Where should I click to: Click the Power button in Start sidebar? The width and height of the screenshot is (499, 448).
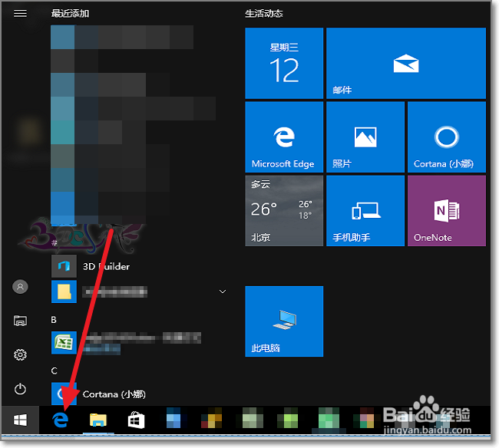[20, 388]
